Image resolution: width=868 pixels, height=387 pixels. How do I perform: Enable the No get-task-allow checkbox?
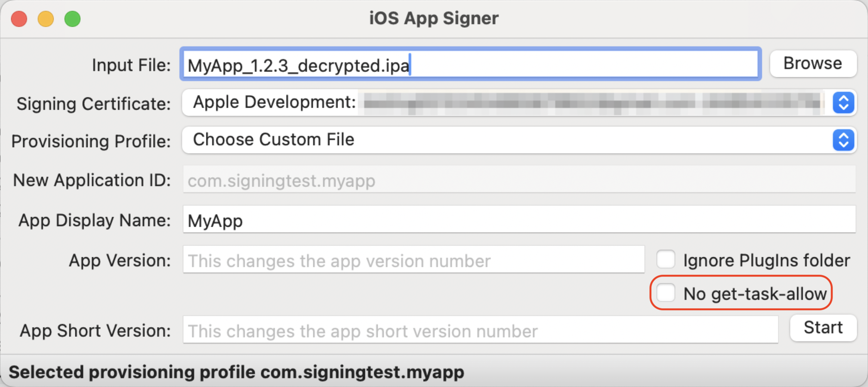click(x=665, y=293)
